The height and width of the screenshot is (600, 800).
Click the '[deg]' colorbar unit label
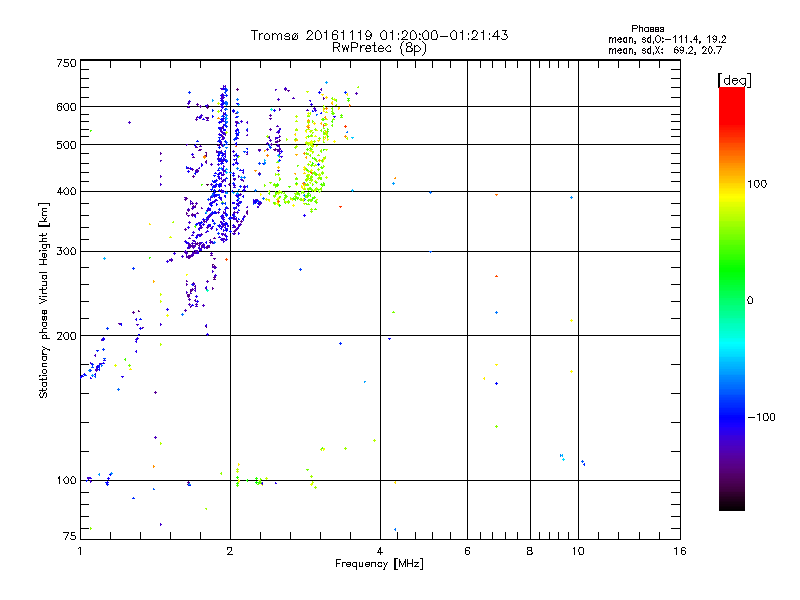[x=734, y=80]
